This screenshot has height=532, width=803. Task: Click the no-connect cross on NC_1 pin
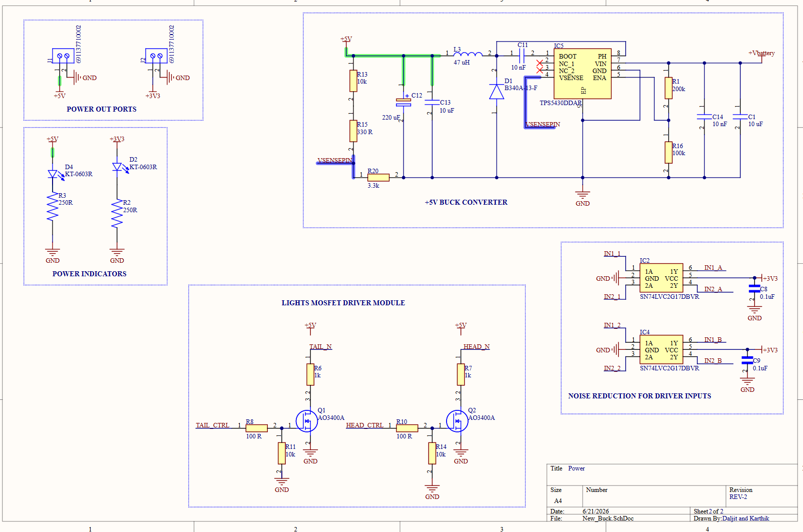(x=540, y=63)
